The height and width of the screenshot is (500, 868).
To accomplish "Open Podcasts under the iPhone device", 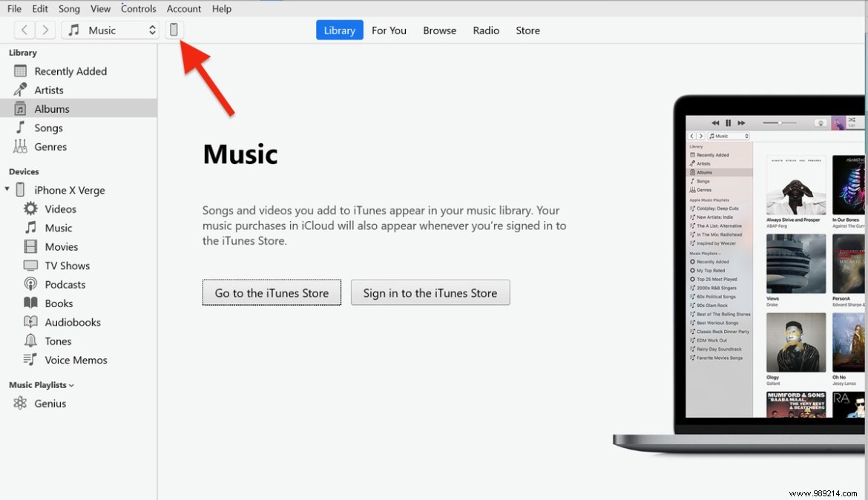I will pyautogui.click(x=65, y=284).
